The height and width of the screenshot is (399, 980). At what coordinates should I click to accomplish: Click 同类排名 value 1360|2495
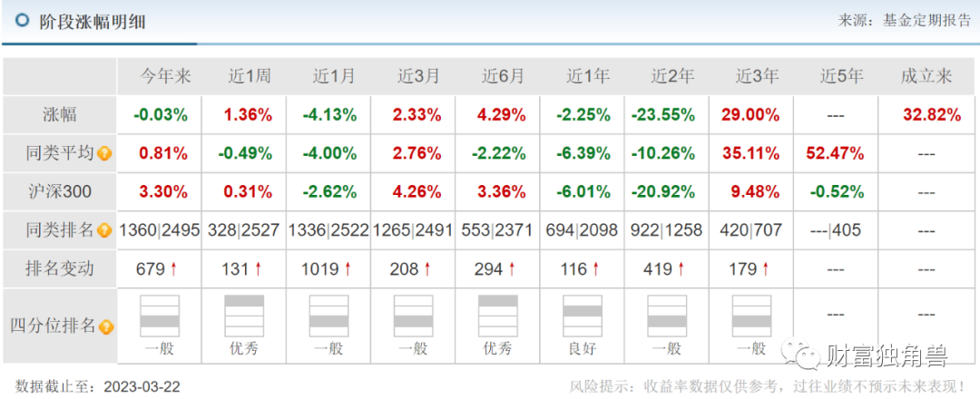[x=160, y=231]
